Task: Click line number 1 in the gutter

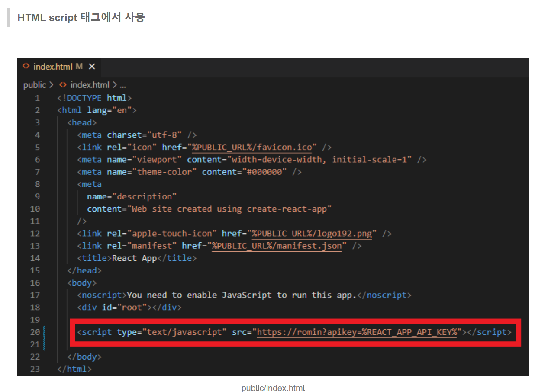Action: tap(38, 98)
